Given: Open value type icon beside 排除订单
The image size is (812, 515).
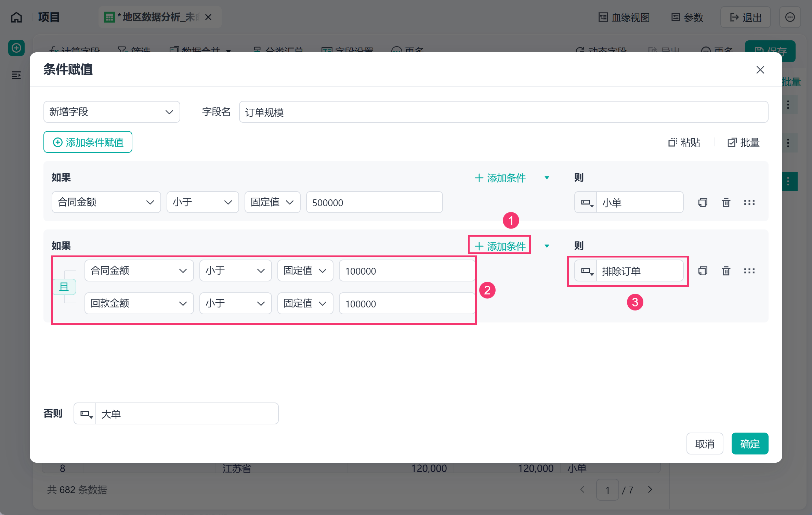Looking at the screenshot, I should 586,271.
